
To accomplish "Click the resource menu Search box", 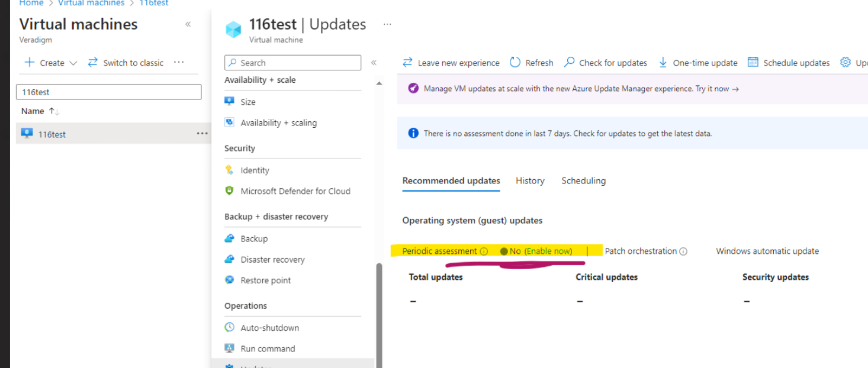I will 292,63.
